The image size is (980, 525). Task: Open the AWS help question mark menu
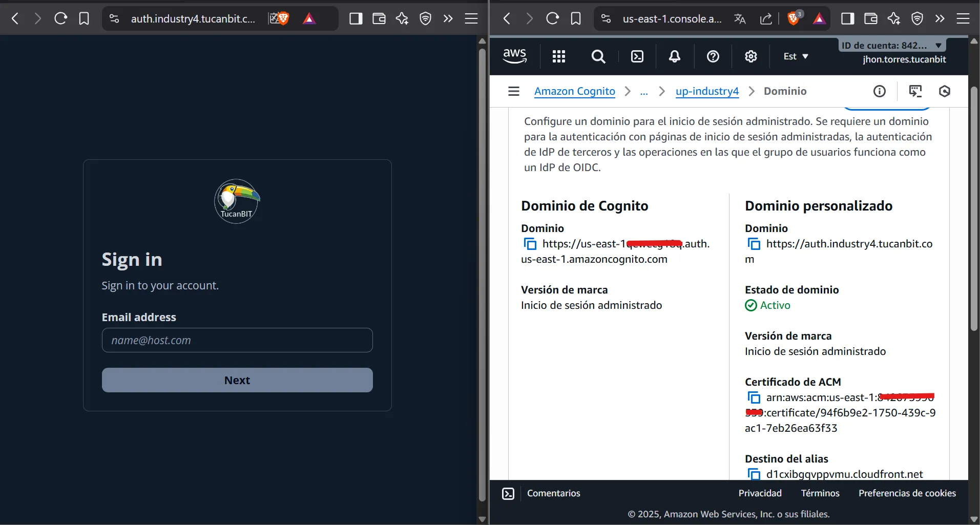713,56
